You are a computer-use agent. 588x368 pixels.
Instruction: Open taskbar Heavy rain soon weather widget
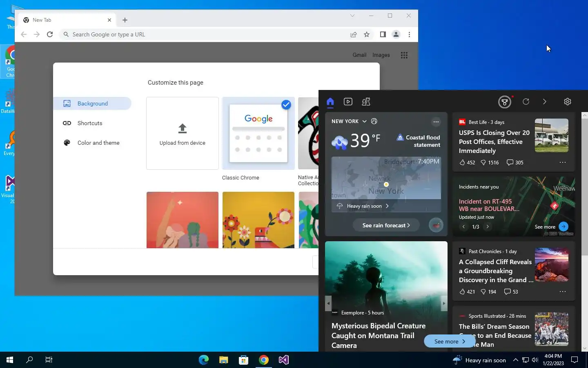(480, 360)
